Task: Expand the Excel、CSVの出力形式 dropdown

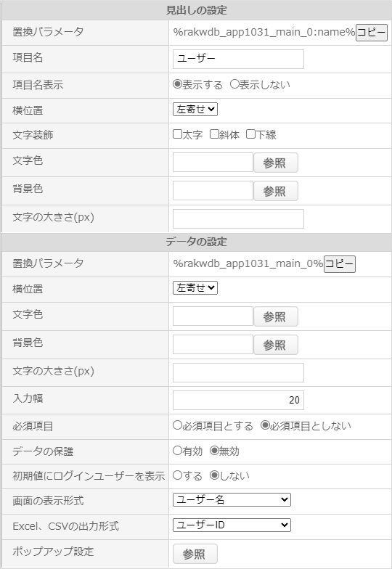Action: (x=232, y=525)
